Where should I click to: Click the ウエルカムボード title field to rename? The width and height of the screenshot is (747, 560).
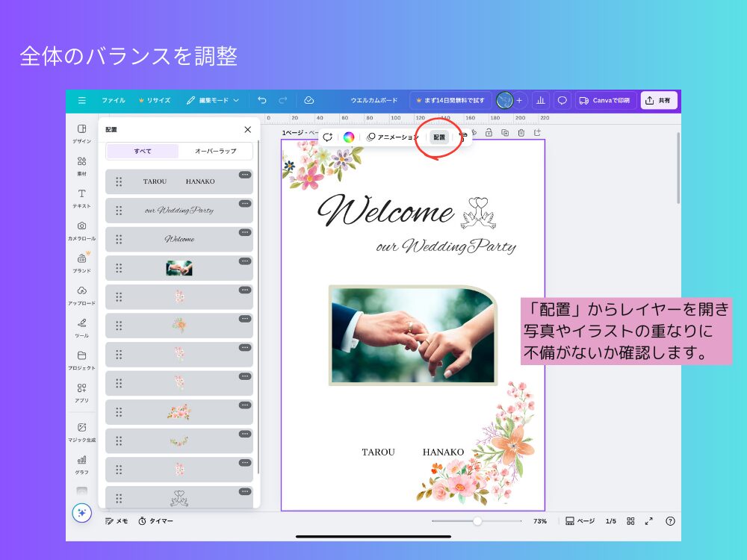(375, 100)
